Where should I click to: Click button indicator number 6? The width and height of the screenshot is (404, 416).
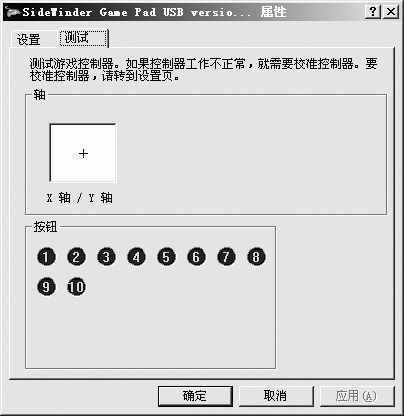click(x=196, y=257)
